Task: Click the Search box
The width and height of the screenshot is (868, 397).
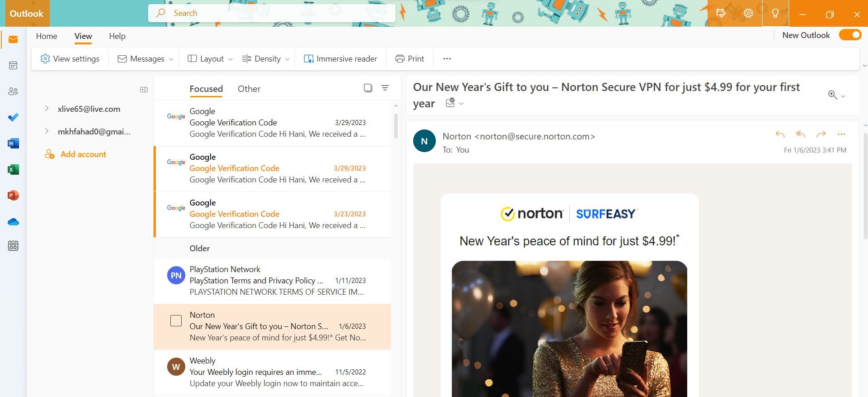Action: 272,13
